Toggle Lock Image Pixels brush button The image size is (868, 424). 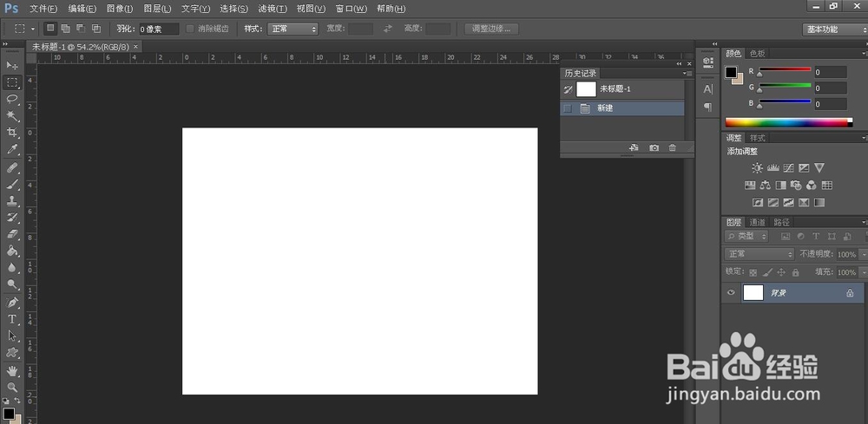[x=767, y=272]
